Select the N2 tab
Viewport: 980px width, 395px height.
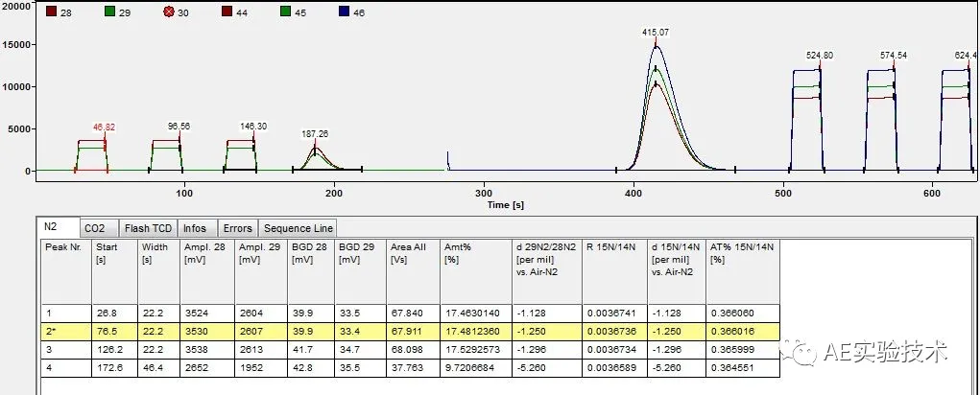coord(51,227)
